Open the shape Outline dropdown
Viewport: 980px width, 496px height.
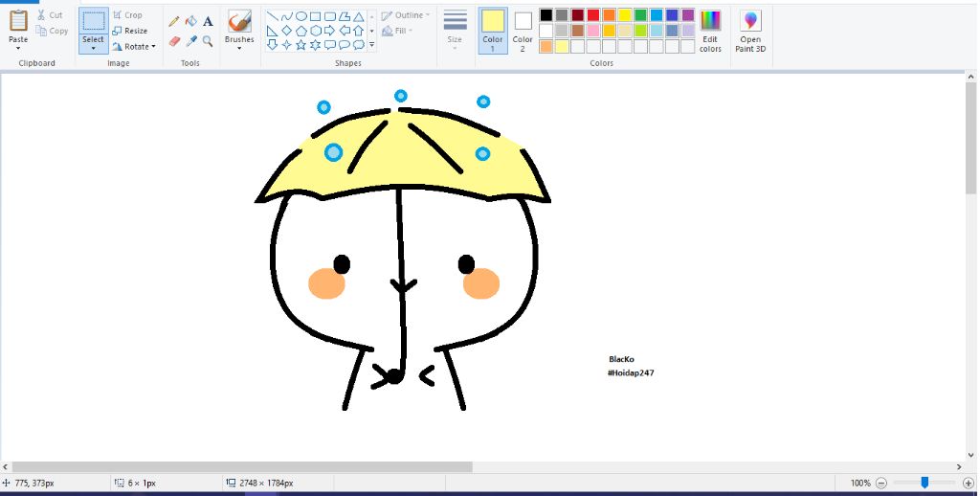pyautogui.click(x=406, y=15)
